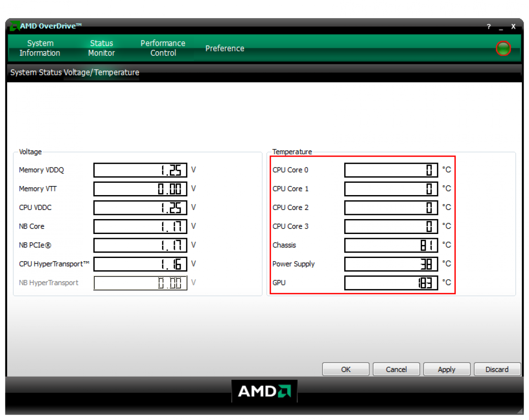Open the System Information menu

[40, 48]
